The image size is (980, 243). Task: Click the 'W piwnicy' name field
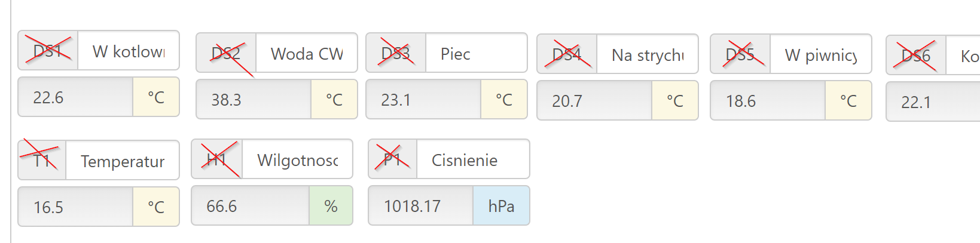coord(820,54)
